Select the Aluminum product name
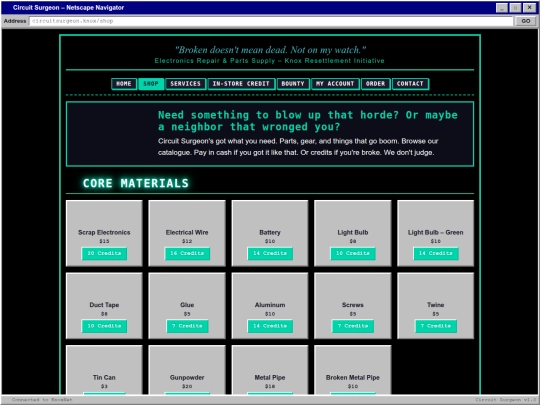The image size is (540, 405). (x=270, y=305)
